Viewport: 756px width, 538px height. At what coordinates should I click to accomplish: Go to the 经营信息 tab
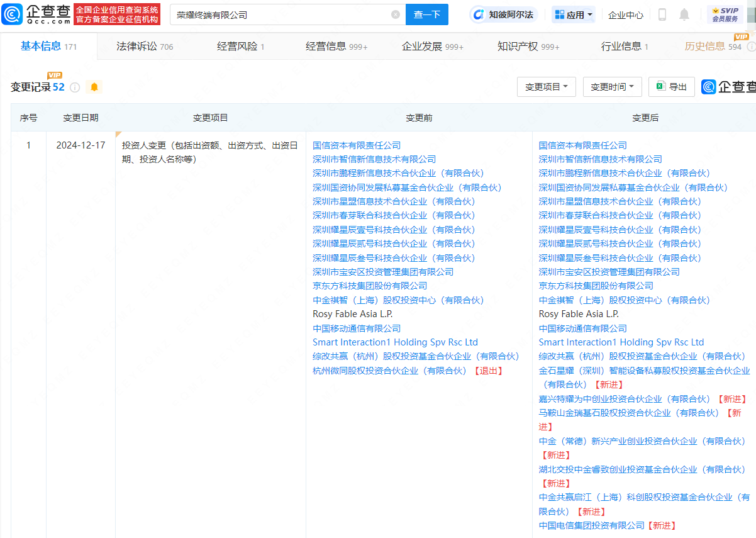[x=336, y=47]
